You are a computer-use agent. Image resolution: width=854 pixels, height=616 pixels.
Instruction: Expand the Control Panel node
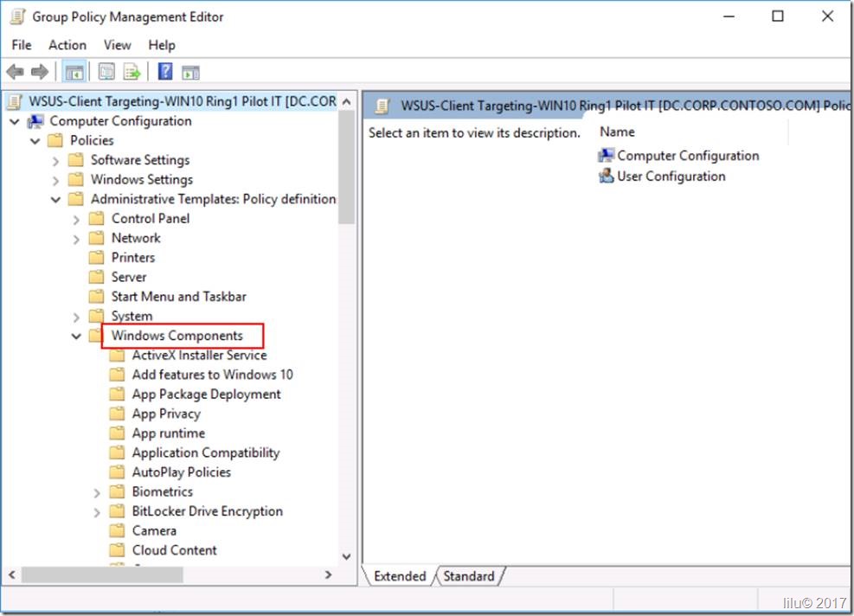[x=76, y=220]
